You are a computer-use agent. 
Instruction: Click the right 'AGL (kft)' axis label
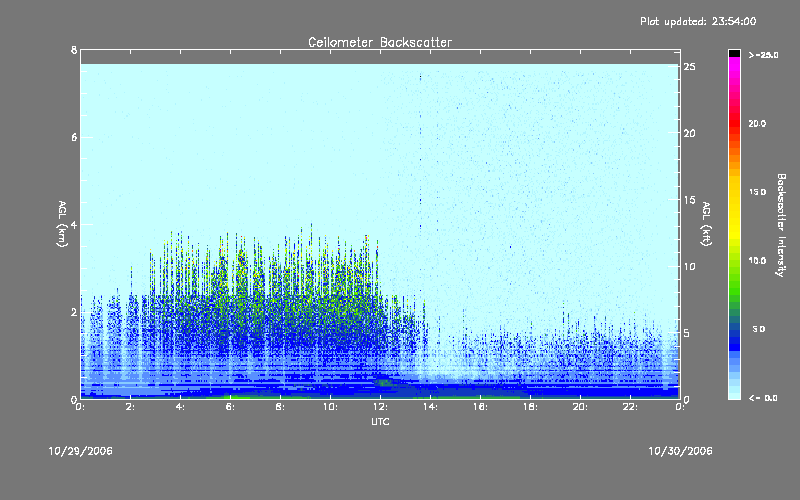point(706,224)
